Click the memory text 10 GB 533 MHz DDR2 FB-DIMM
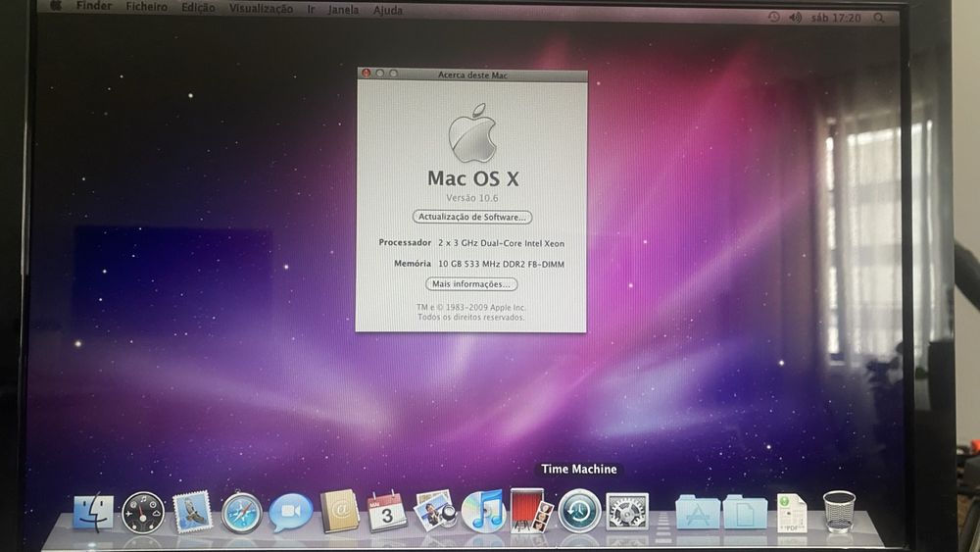Image resolution: width=980 pixels, height=552 pixels. click(x=501, y=264)
